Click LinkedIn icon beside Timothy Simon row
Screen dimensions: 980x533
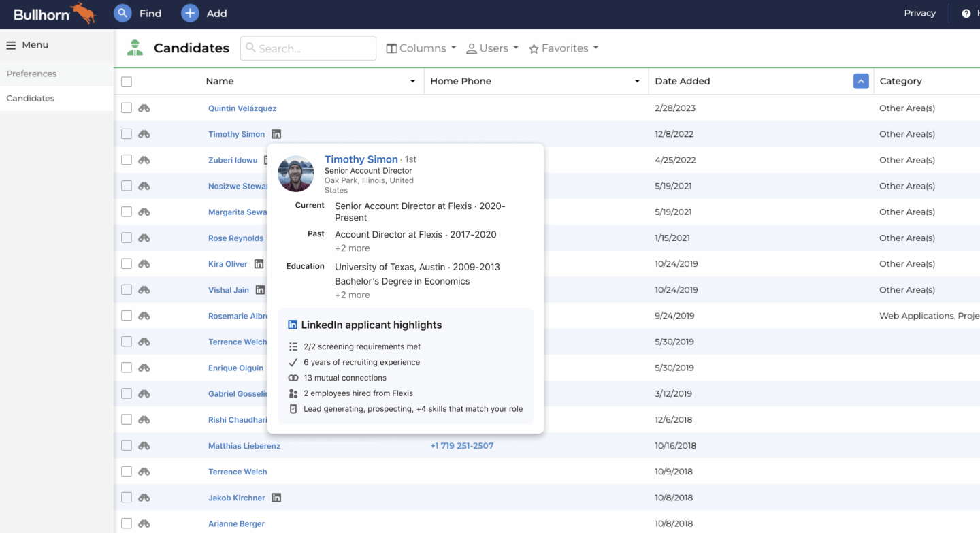click(276, 134)
